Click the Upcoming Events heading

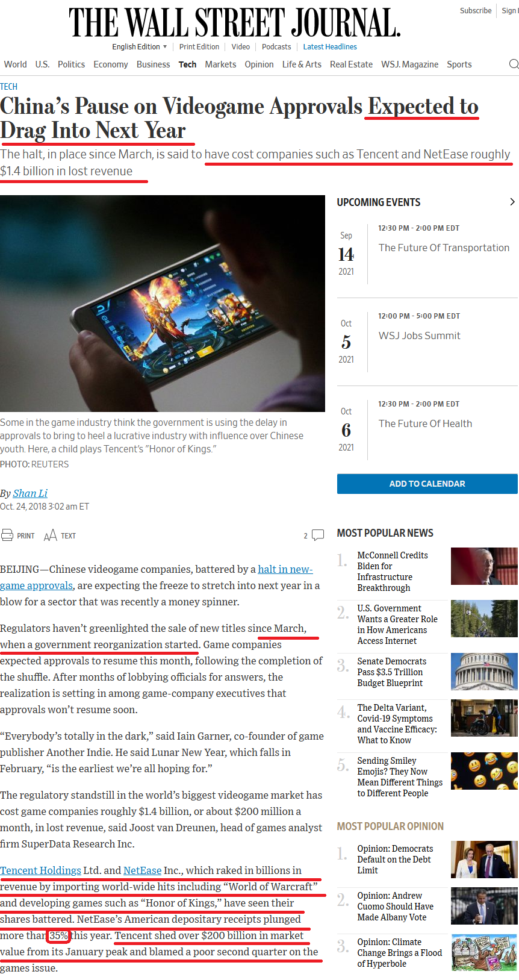[x=379, y=202]
